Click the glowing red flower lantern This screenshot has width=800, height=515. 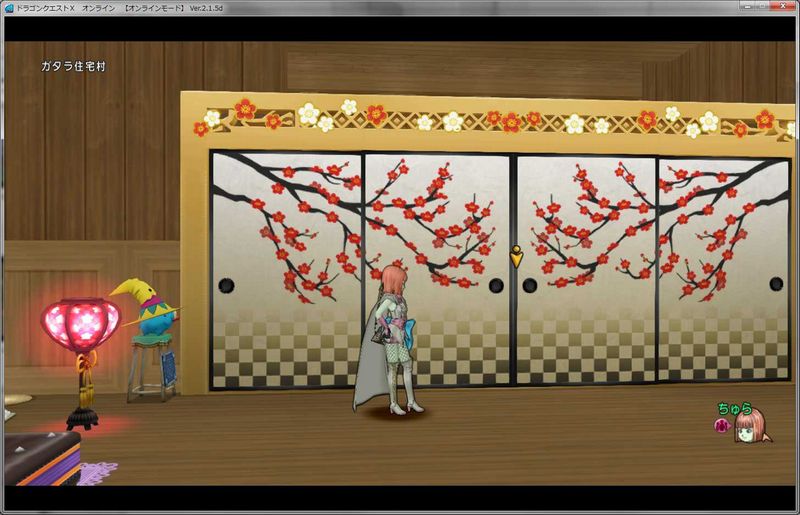(x=80, y=326)
